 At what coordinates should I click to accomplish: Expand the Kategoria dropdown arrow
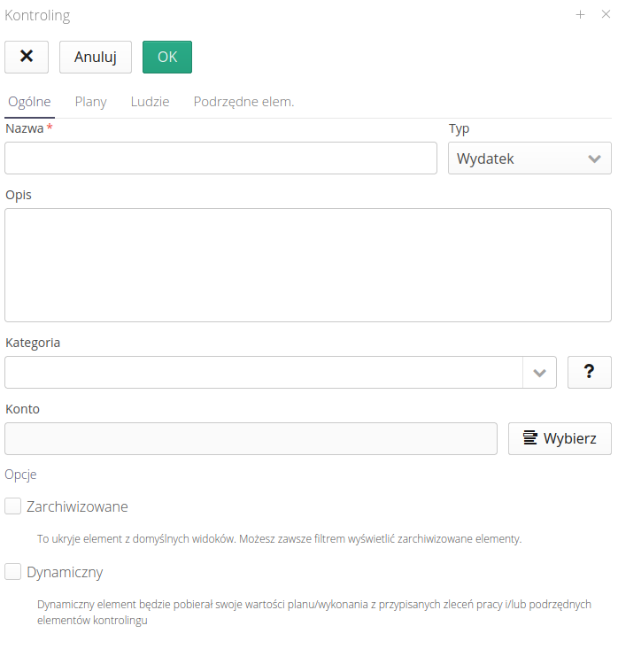(x=539, y=373)
